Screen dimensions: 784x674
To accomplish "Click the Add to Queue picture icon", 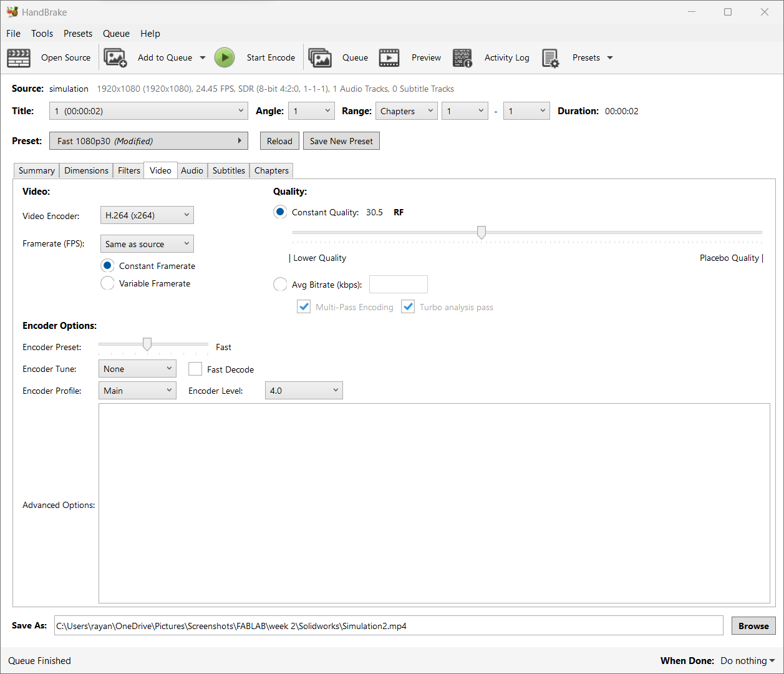I will (x=115, y=57).
